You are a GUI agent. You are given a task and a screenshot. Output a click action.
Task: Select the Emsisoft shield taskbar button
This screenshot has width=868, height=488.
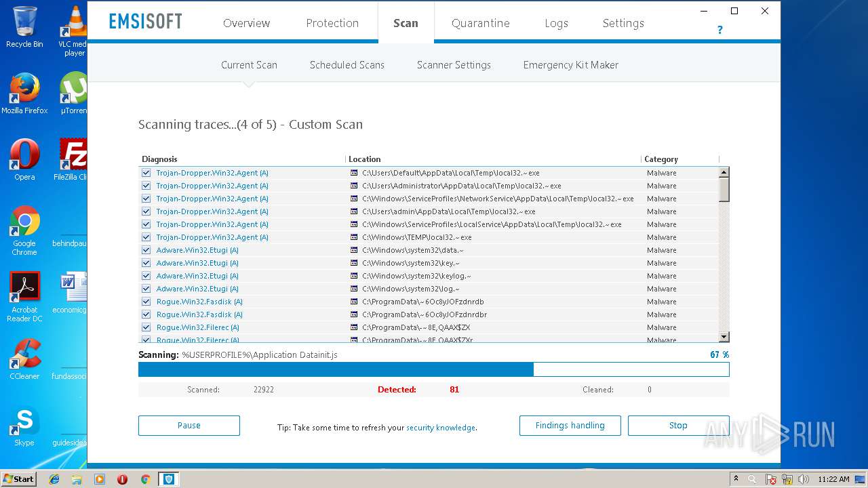point(169,479)
